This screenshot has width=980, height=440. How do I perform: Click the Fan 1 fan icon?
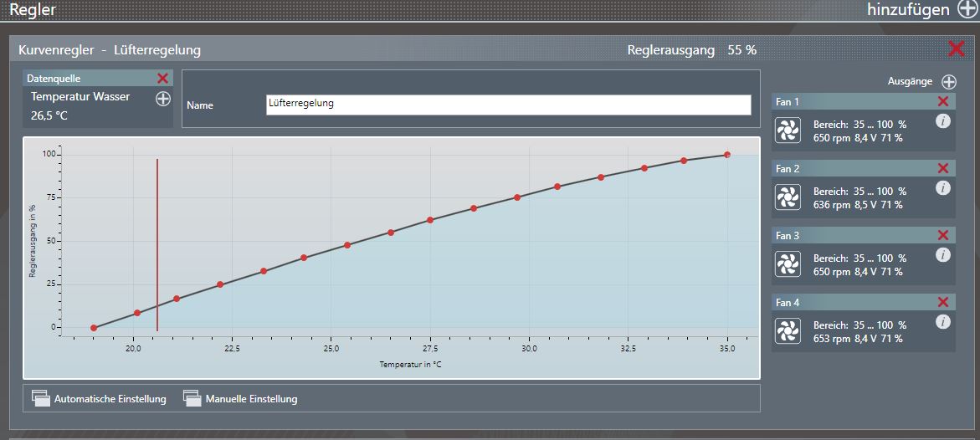coord(788,130)
